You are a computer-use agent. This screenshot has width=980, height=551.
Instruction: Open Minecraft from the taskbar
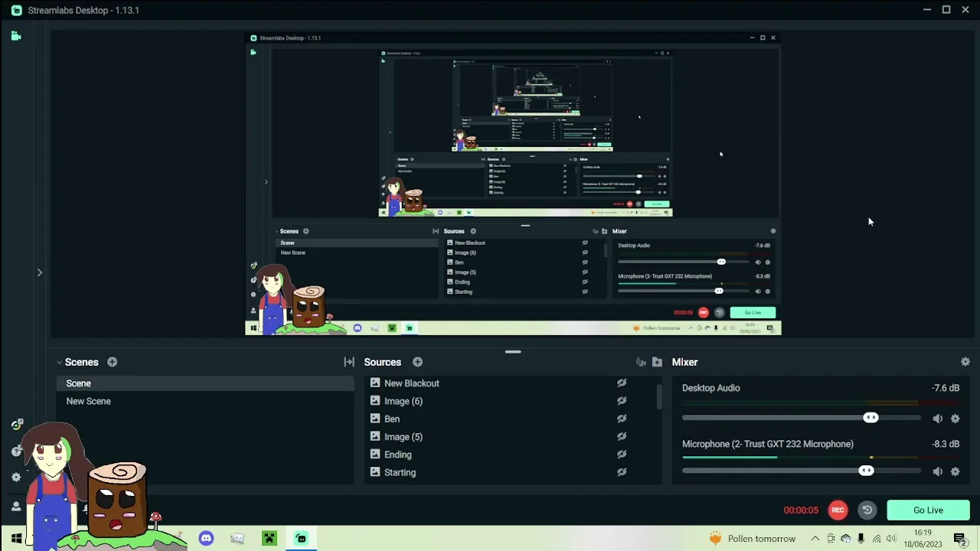tap(269, 539)
